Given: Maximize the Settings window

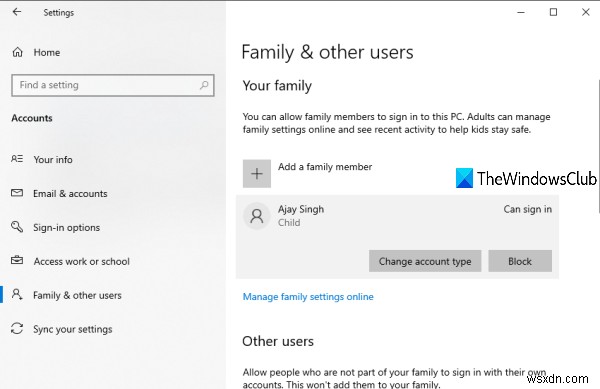Looking at the screenshot, I should (553, 12).
